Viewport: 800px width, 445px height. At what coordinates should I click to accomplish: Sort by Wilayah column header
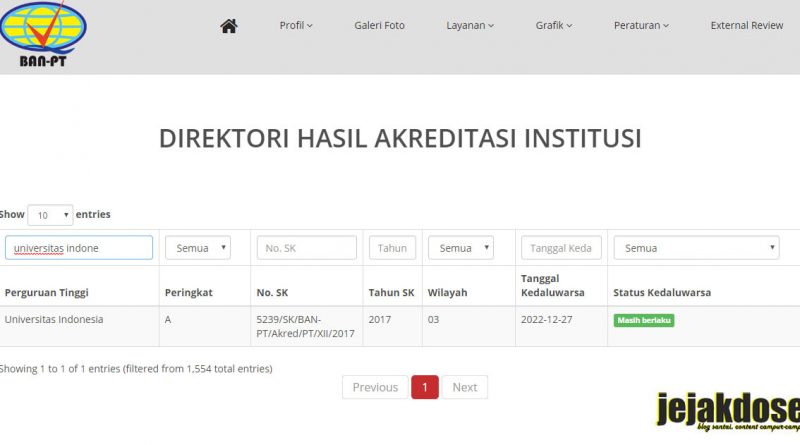pos(447,292)
